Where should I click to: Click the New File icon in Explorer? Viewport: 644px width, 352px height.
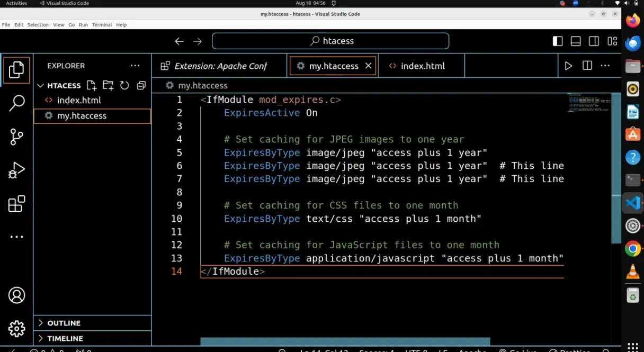(91, 85)
